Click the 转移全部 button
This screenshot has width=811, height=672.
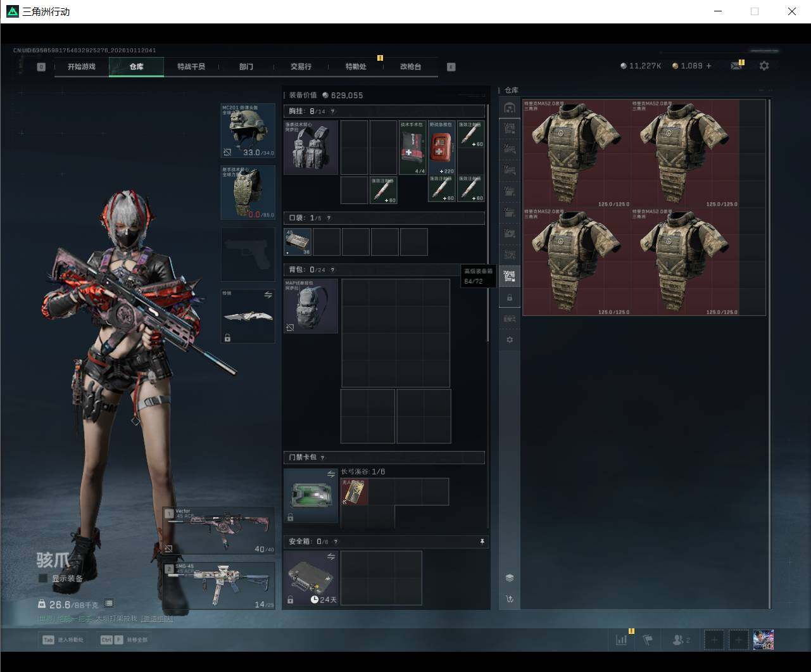point(124,640)
